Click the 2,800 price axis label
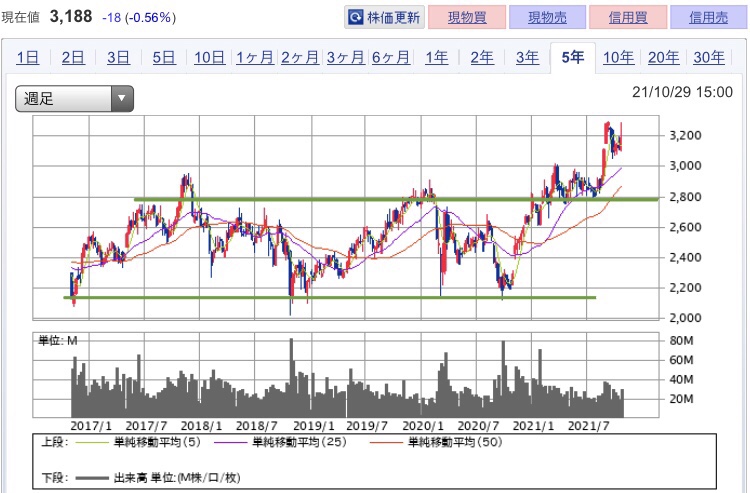The height and width of the screenshot is (493, 750). 685,197
